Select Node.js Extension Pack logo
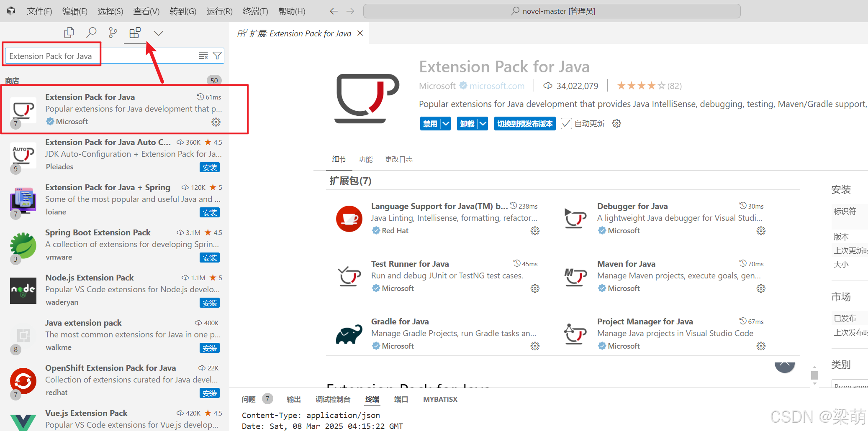 click(x=23, y=291)
